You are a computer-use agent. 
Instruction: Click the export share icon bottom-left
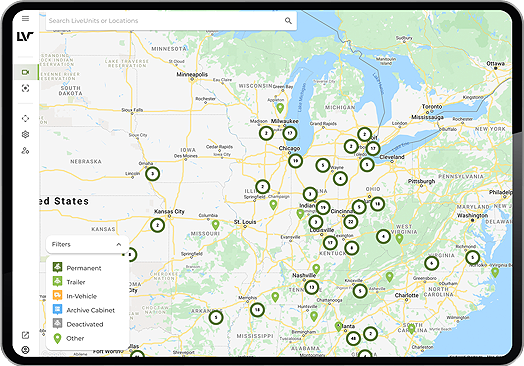point(25,335)
